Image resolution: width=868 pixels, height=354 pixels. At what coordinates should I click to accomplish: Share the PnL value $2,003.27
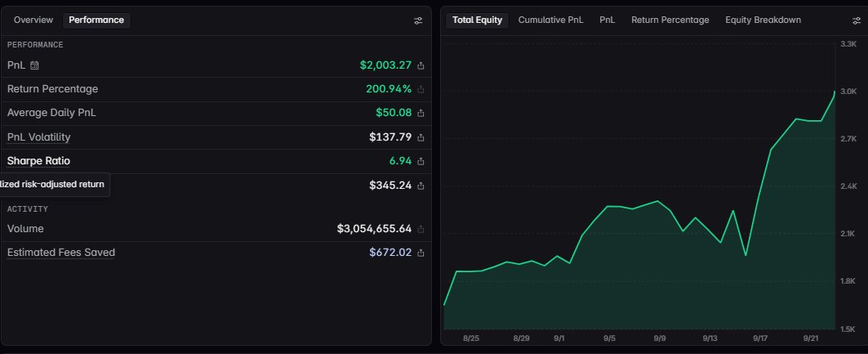coord(421,65)
